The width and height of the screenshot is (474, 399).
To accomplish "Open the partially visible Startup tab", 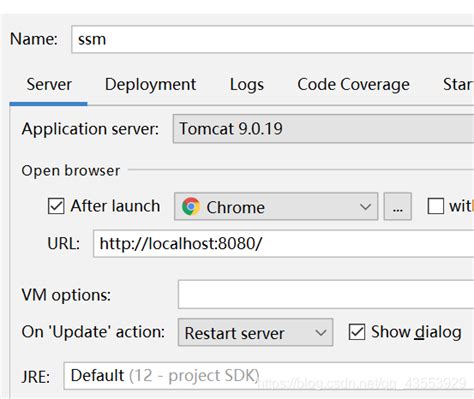I will pos(458,85).
